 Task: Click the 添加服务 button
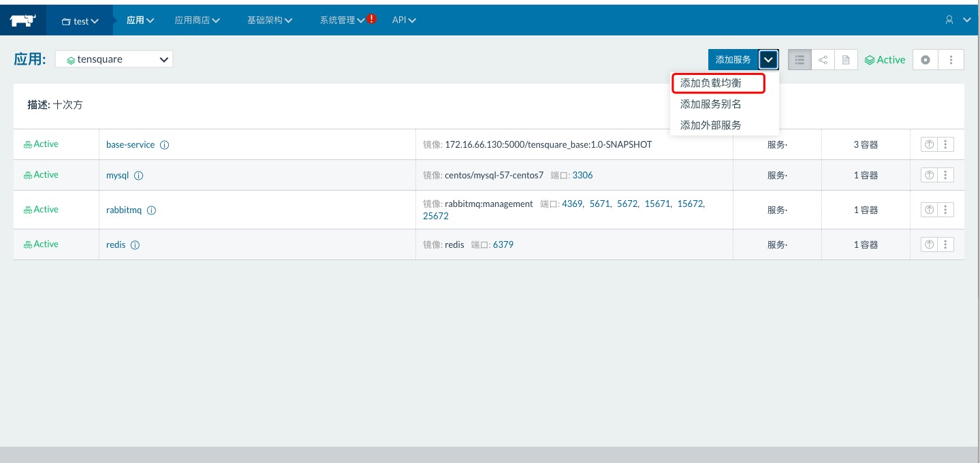point(733,59)
